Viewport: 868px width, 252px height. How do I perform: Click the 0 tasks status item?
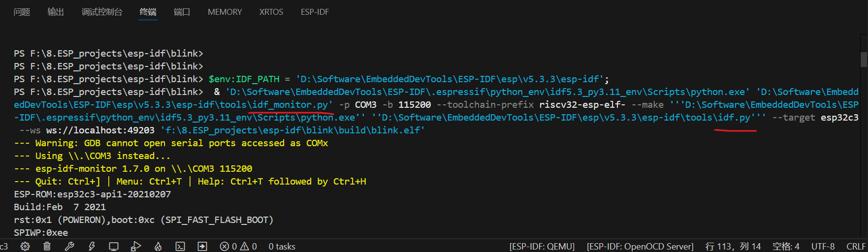click(282, 246)
